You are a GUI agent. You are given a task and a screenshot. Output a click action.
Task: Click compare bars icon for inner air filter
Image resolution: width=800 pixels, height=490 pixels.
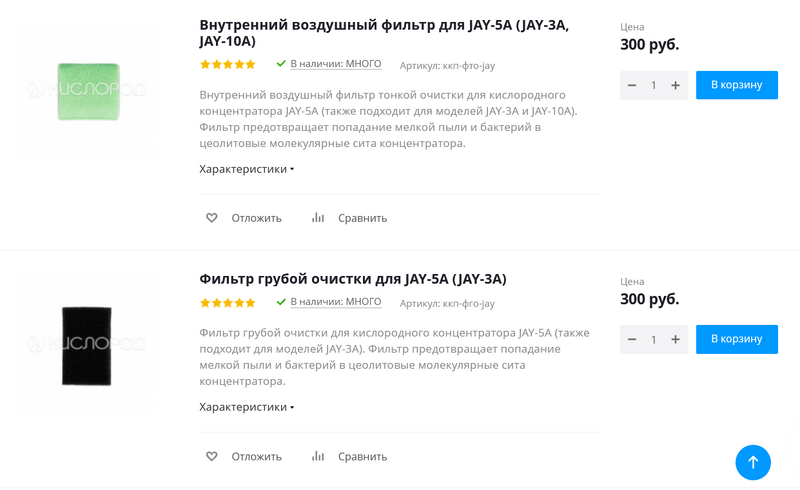[318, 218]
